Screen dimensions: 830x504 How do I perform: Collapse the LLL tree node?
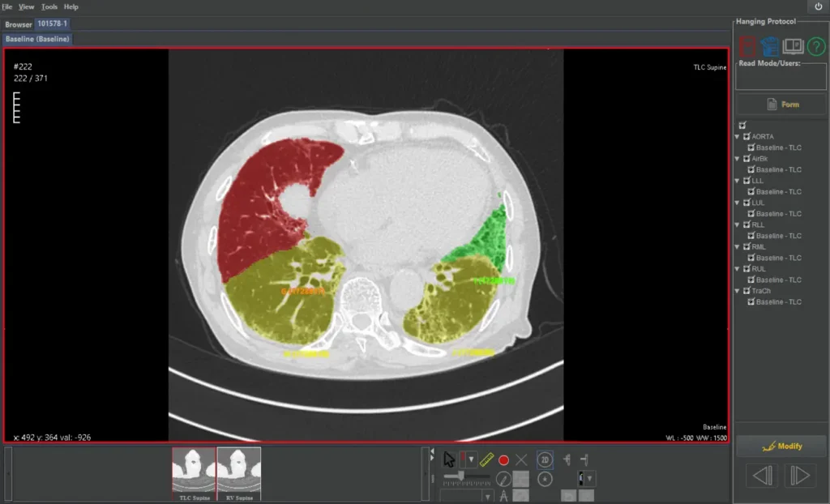(x=737, y=182)
